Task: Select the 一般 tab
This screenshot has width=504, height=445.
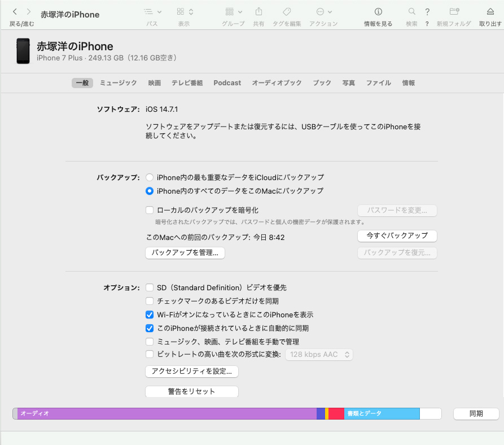Action: 82,83
